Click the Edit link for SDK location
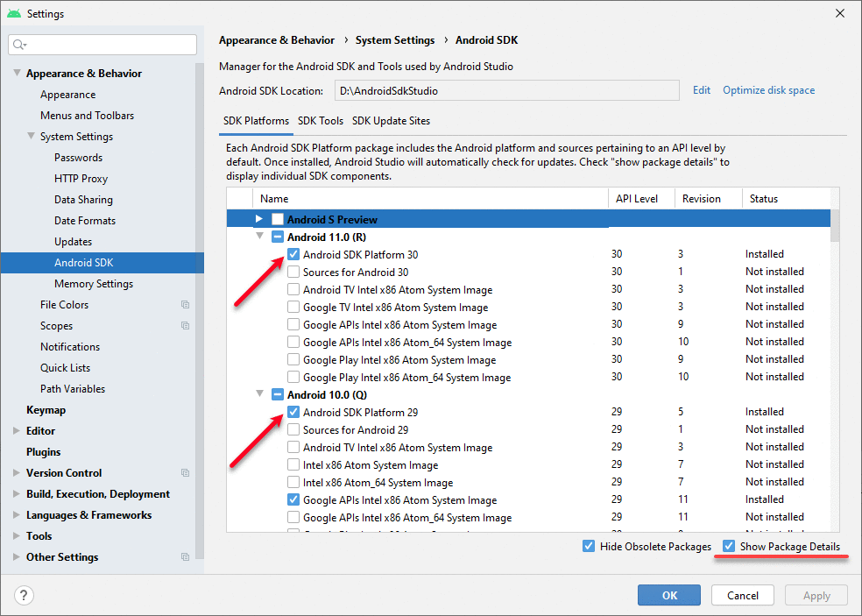The image size is (862, 616). tap(702, 90)
